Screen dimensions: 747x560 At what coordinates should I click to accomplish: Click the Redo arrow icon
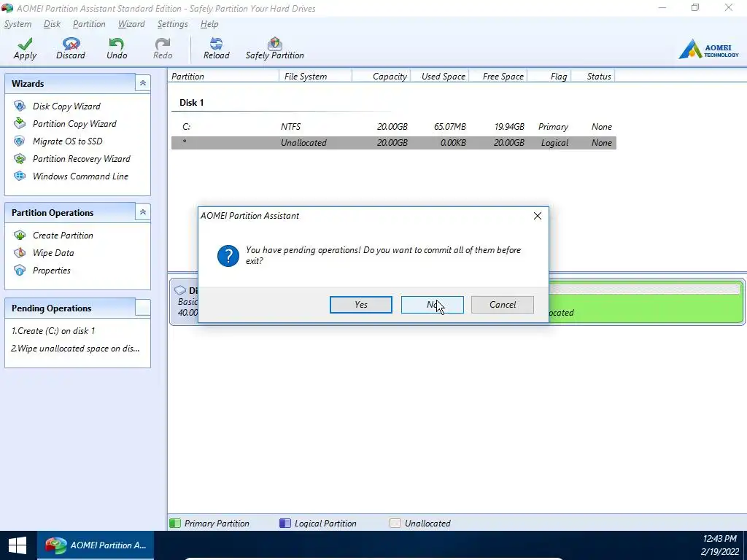click(163, 43)
